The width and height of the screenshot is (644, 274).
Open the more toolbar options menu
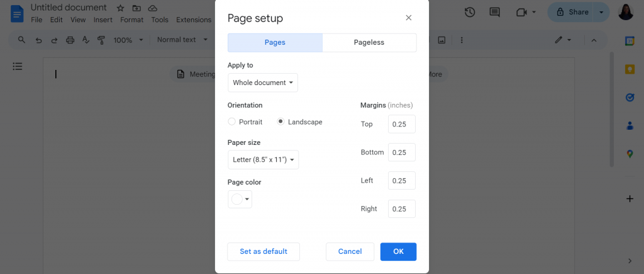pos(462,40)
